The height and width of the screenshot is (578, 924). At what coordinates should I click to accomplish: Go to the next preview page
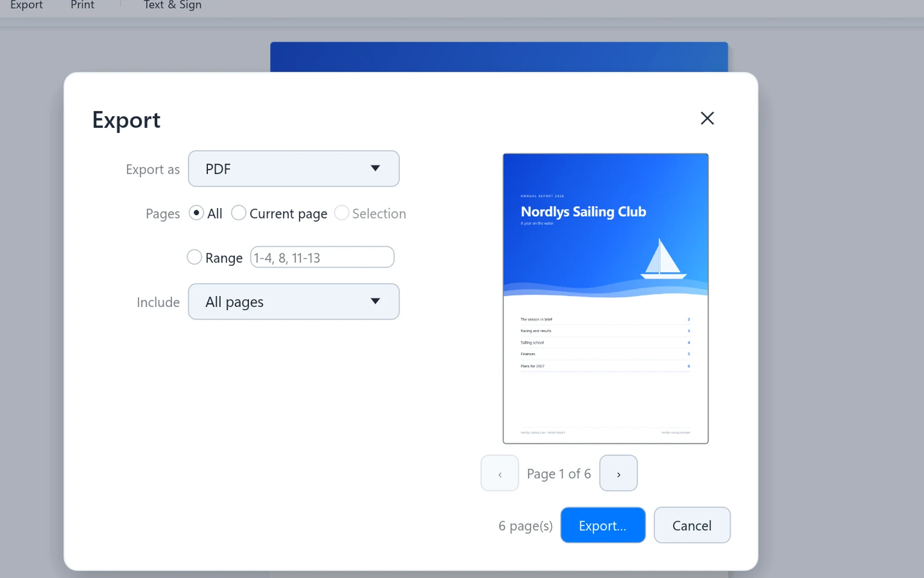pos(619,473)
